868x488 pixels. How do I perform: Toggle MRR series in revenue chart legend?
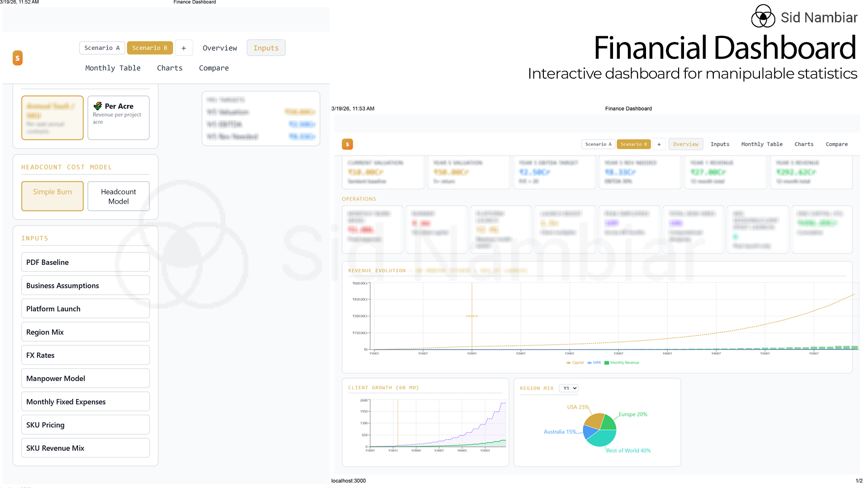(x=594, y=362)
